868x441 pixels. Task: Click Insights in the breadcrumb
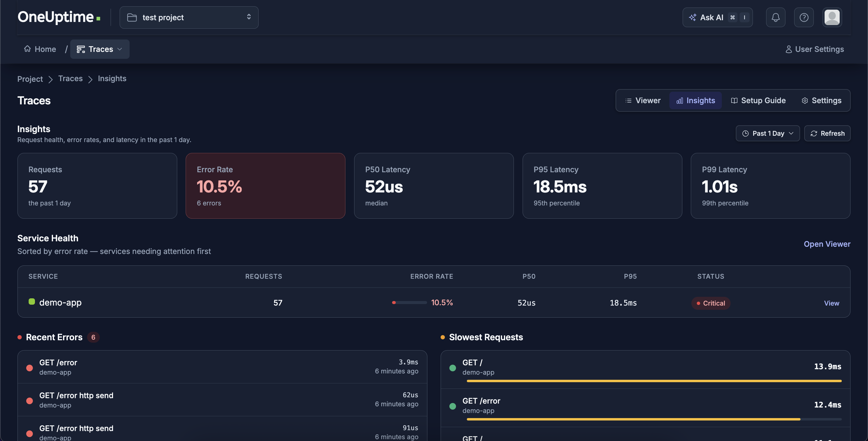tap(112, 78)
